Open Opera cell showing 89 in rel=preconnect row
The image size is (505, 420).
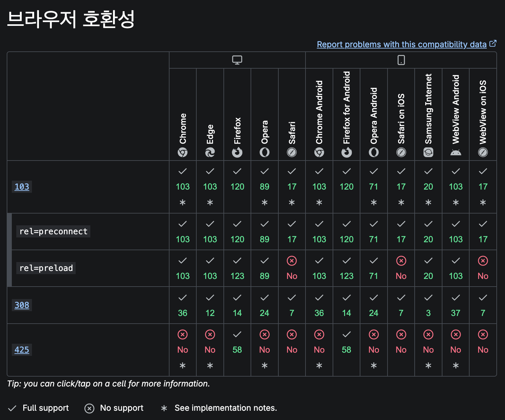pyautogui.click(x=265, y=232)
